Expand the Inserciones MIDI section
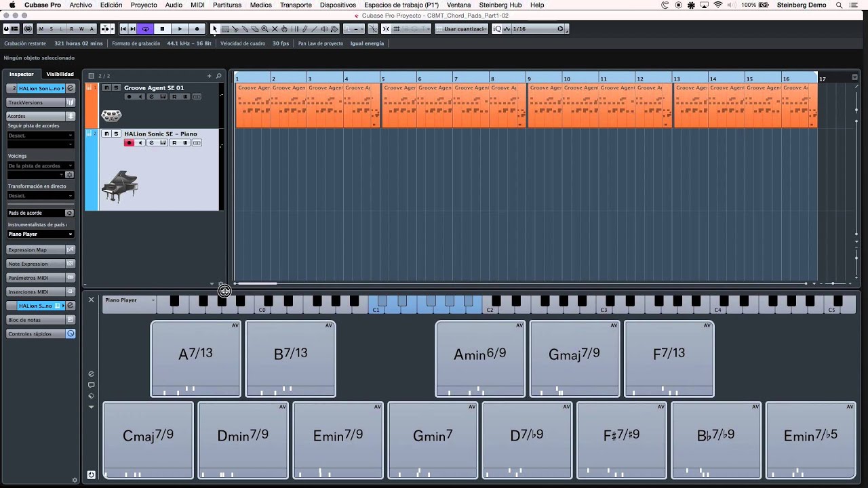Viewport: 868px width, 488px height. point(41,291)
